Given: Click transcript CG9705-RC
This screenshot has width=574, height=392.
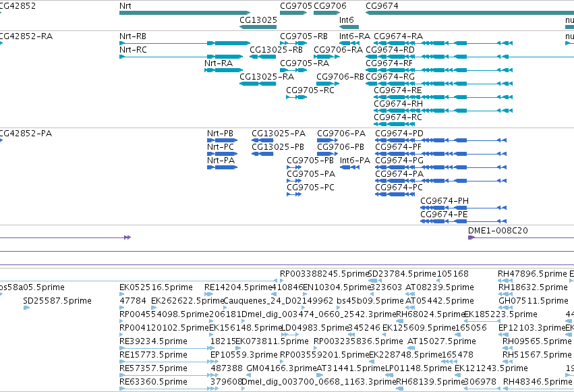Looking at the screenshot, I should click(x=310, y=90).
